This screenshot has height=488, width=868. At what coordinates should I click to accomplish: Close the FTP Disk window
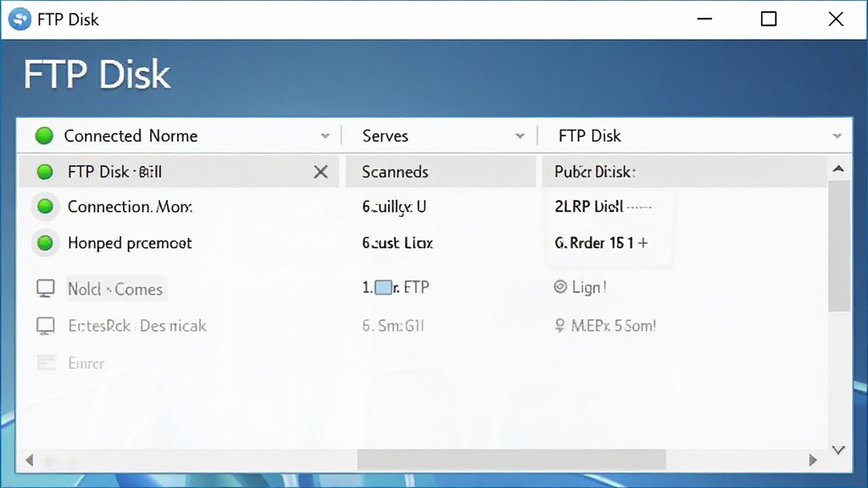point(836,19)
